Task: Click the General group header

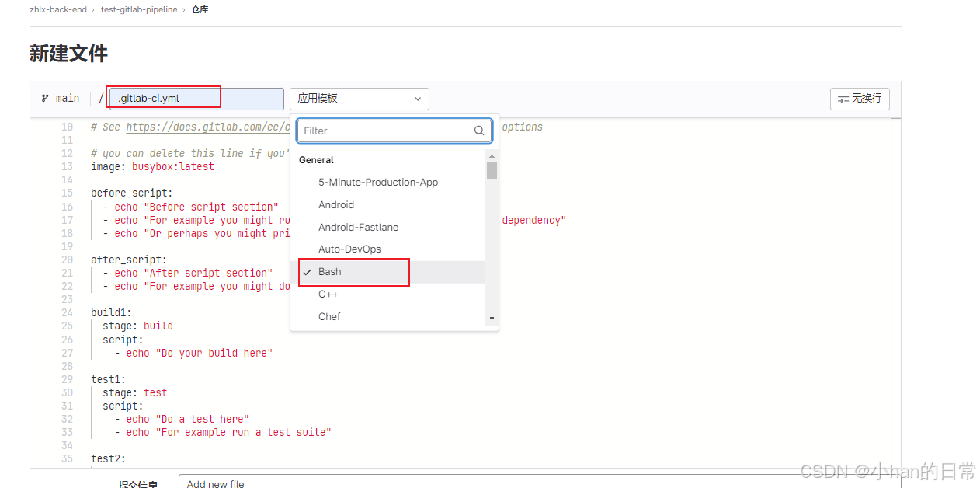Action: (x=316, y=160)
